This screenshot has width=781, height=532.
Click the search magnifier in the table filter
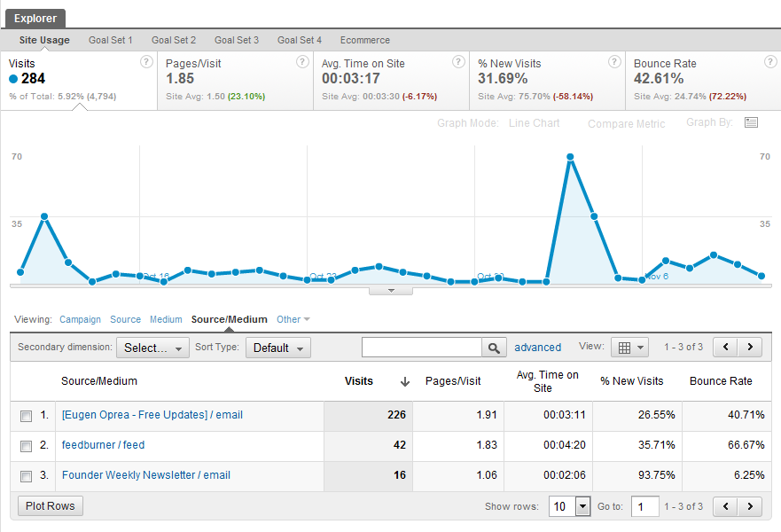tap(494, 348)
